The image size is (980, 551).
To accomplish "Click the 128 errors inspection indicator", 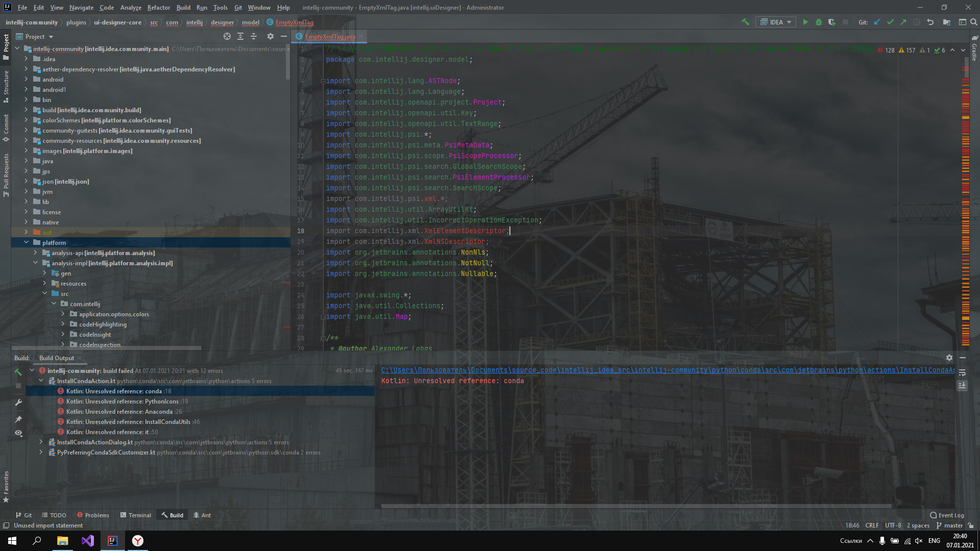I will [x=887, y=50].
